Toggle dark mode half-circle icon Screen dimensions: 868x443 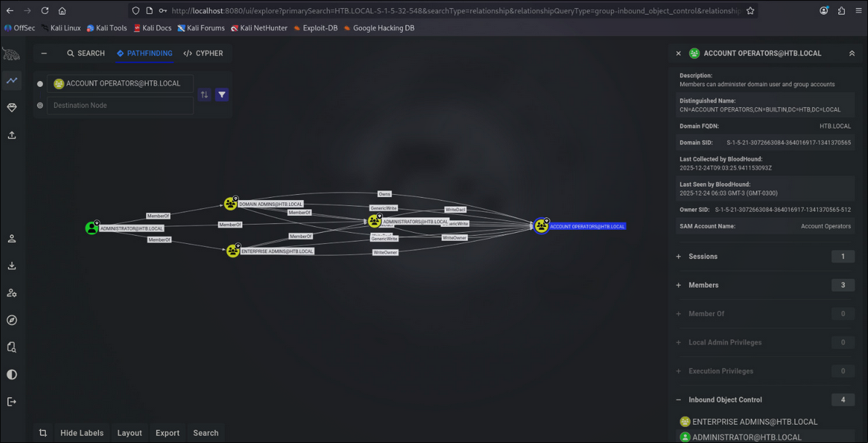12,374
